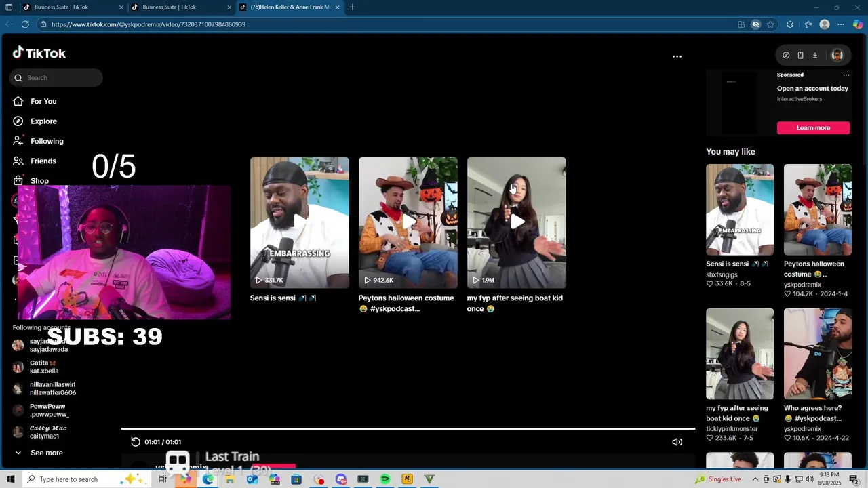
Task: Open You may like Peytons halloween thumbnail
Action: pos(818,209)
